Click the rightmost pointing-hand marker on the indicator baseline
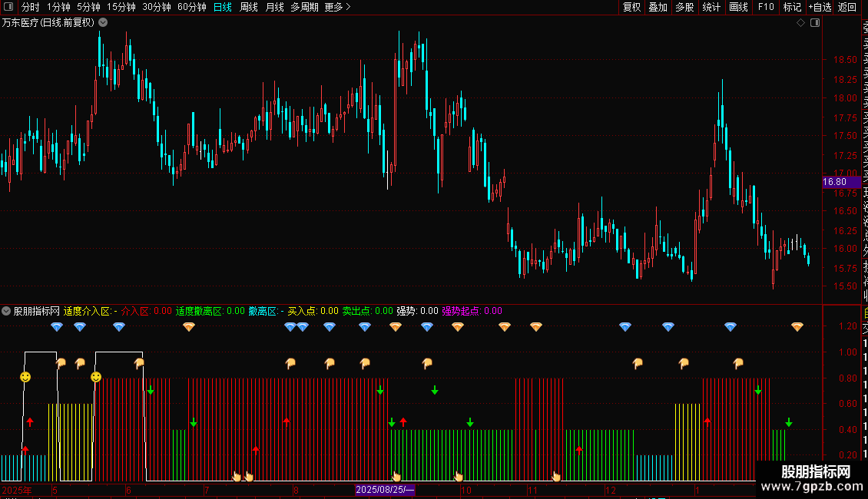 coord(556,476)
